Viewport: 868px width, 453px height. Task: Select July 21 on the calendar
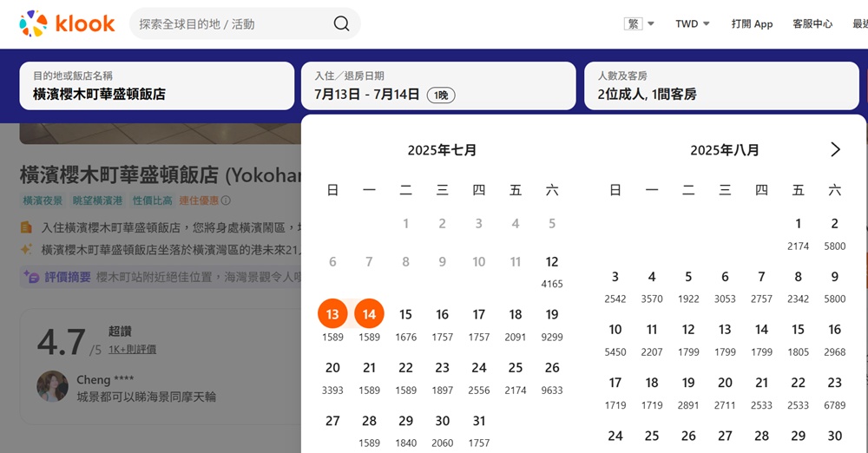pyautogui.click(x=369, y=377)
